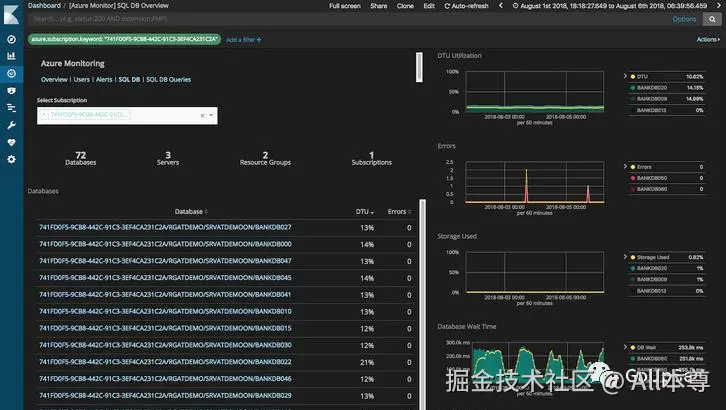The height and width of the screenshot is (410, 726).
Task: Open Management gear icon in sidebar
Action: point(12,159)
